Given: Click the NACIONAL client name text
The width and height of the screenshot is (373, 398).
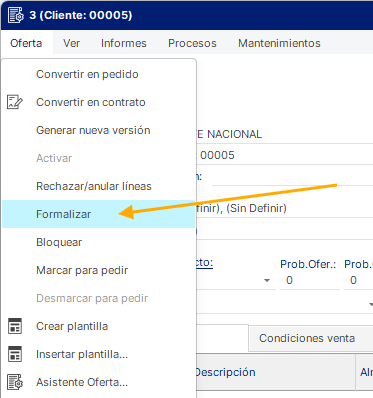Looking at the screenshot, I should 234,134.
